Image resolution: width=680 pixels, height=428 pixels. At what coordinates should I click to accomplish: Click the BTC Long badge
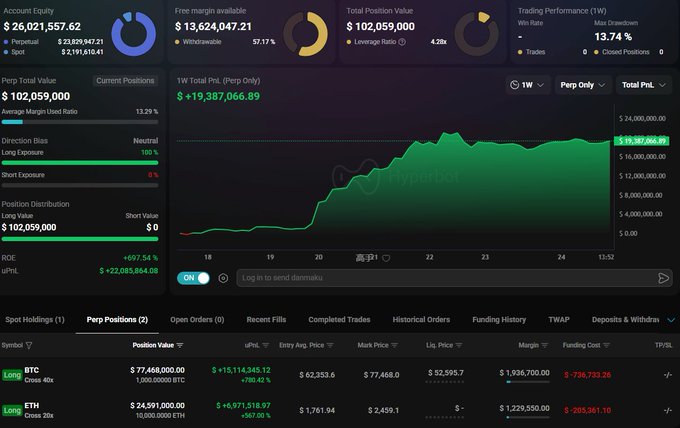point(12,375)
